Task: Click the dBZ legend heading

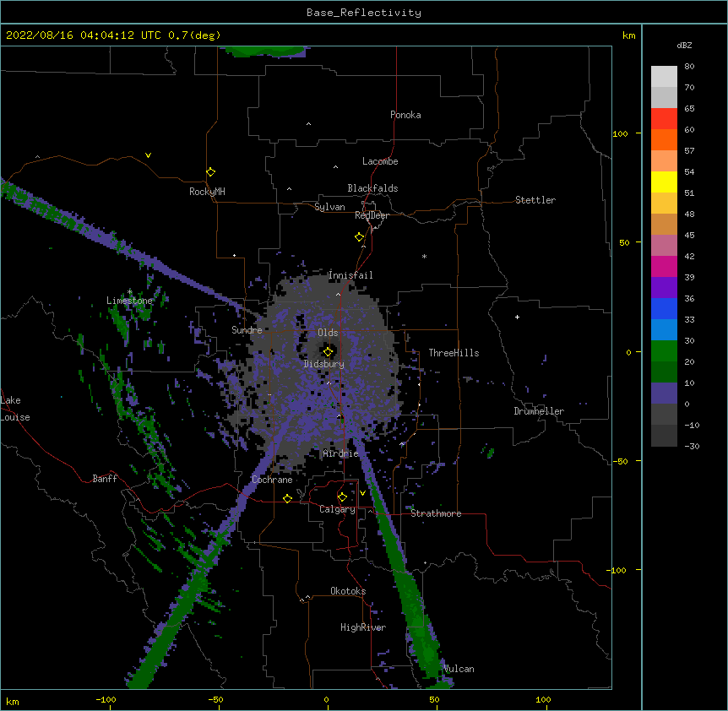Action: [x=684, y=46]
